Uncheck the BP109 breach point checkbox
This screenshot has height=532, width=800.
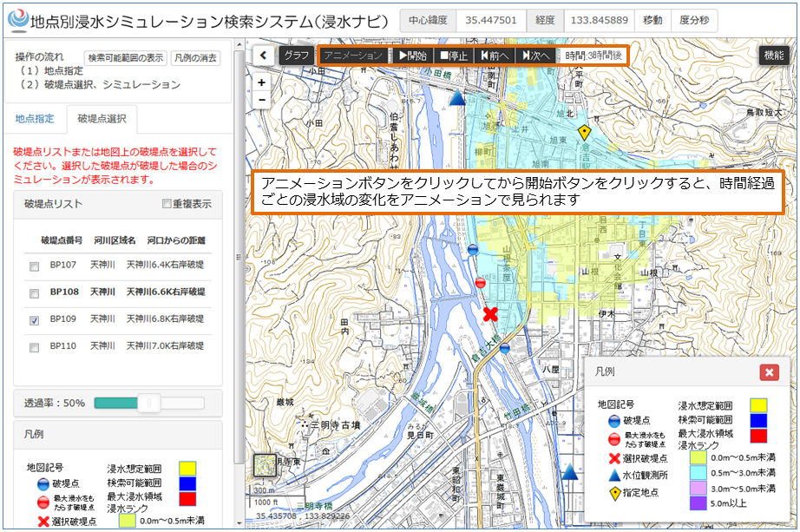tap(34, 320)
